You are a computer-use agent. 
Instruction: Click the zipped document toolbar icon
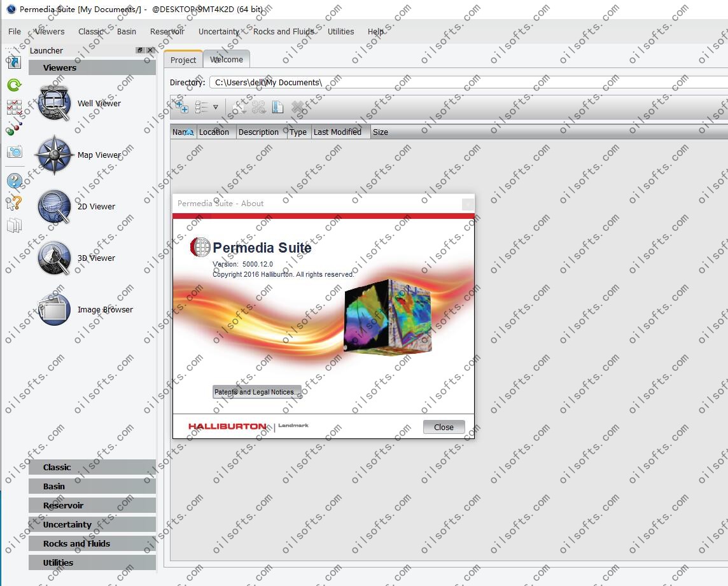[277, 108]
